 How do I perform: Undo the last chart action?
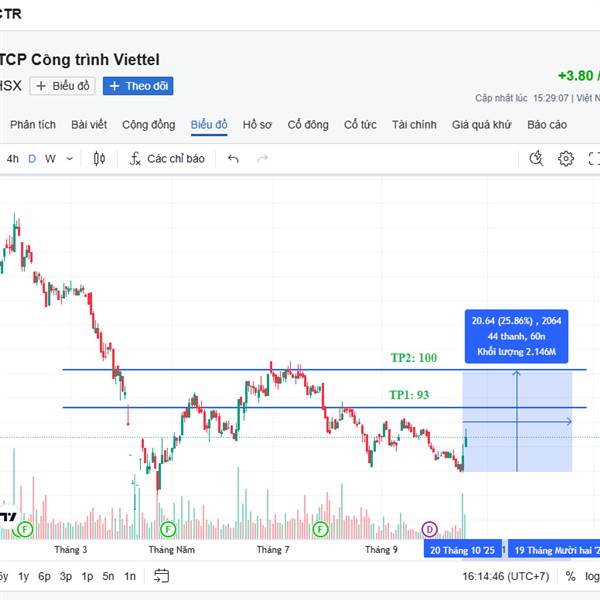[233, 158]
